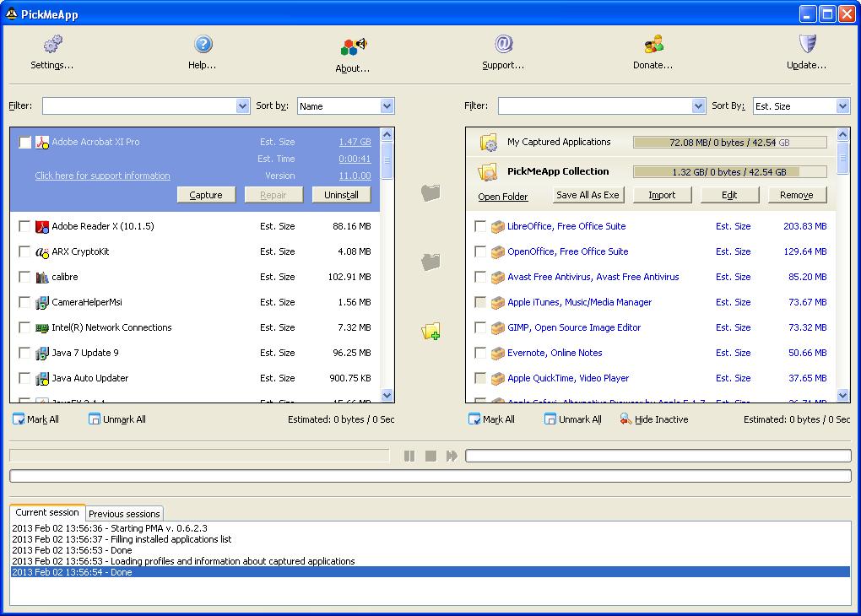861x616 pixels.
Task: Open Settings from the gear icon
Action: (53, 44)
